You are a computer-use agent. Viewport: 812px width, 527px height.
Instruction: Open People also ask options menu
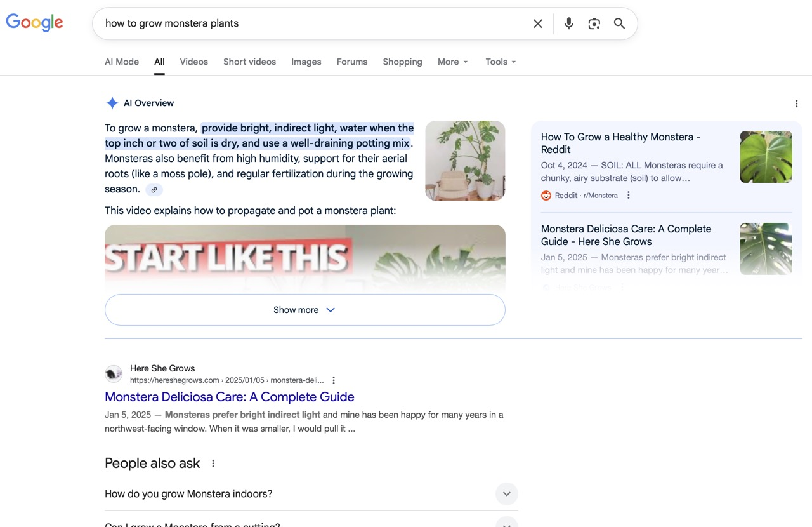pos(213,464)
